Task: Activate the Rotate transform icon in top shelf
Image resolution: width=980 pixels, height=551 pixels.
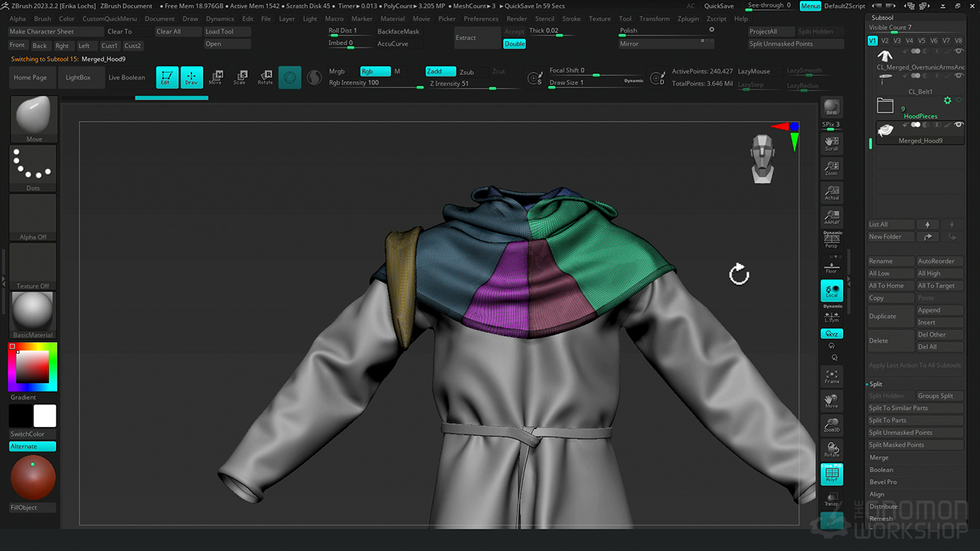Action: 265,77
